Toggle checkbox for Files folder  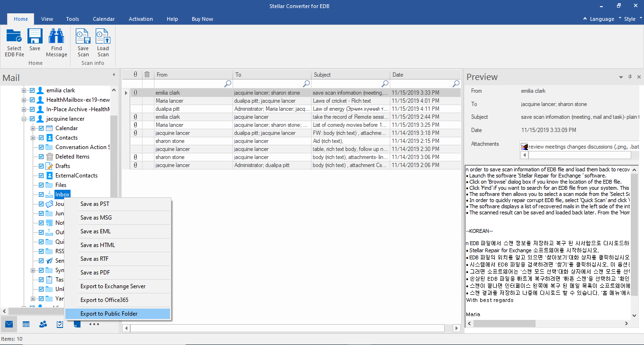(x=41, y=185)
